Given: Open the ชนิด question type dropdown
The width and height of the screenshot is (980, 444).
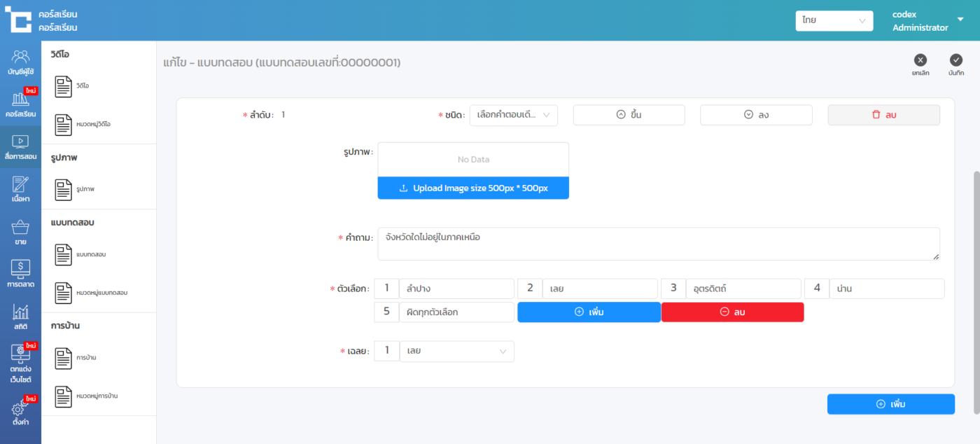Looking at the screenshot, I should pos(513,115).
